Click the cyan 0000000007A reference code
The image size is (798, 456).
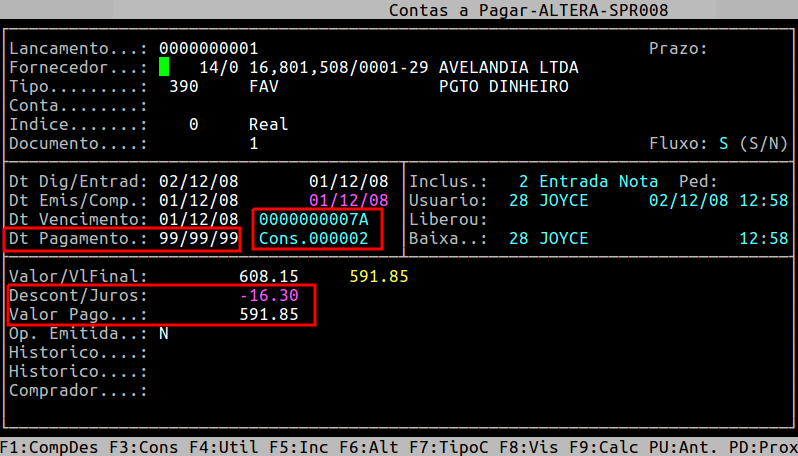pyautogui.click(x=313, y=219)
